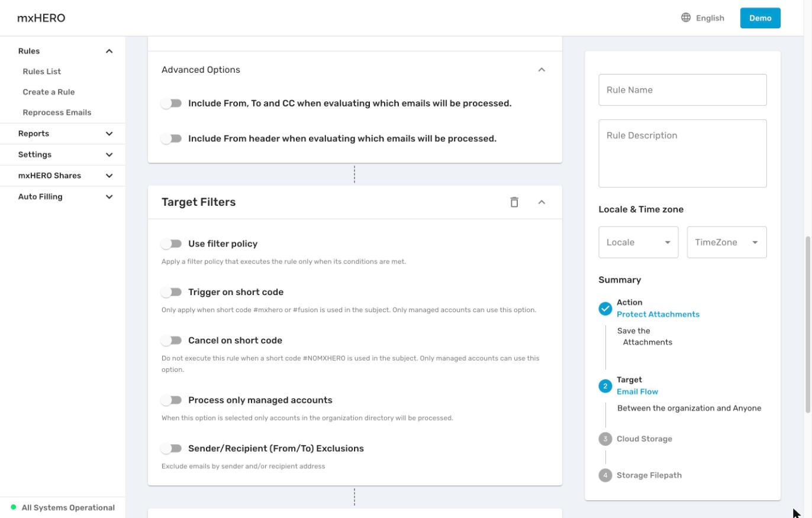The width and height of the screenshot is (812, 518).
Task: Toggle Include From, To and CC option
Action: [172, 103]
